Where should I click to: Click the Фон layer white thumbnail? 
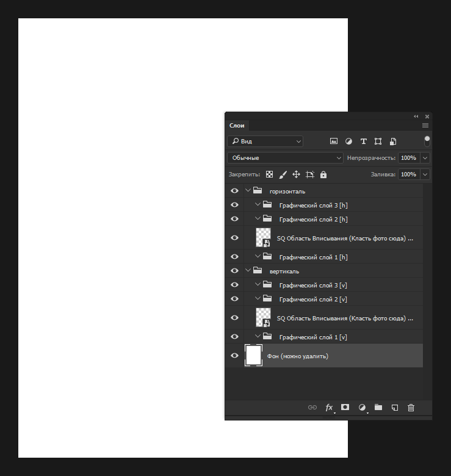[x=253, y=355]
